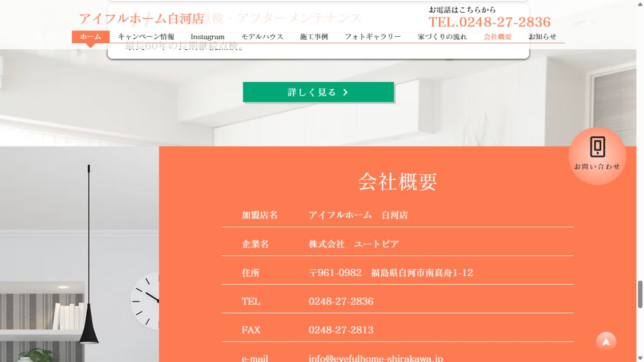Viewport: 644px width, 362px height.
Task: Click the 会社概要 section heading
Action: click(x=398, y=182)
